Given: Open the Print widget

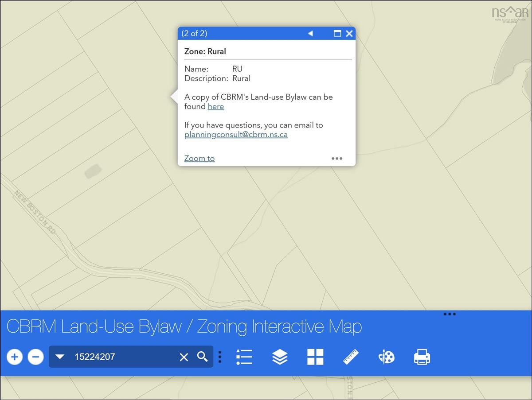Looking at the screenshot, I should [x=422, y=357].
